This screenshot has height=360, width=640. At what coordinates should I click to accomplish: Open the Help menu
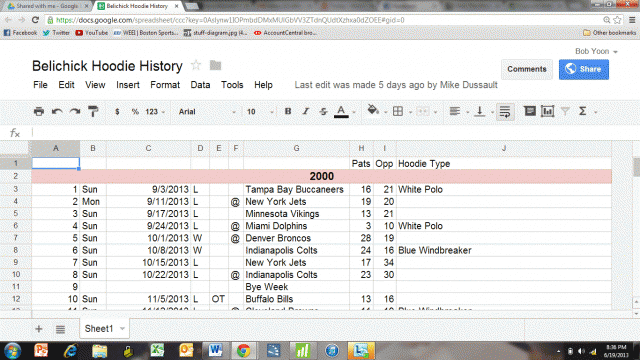(x=263, y=85)
